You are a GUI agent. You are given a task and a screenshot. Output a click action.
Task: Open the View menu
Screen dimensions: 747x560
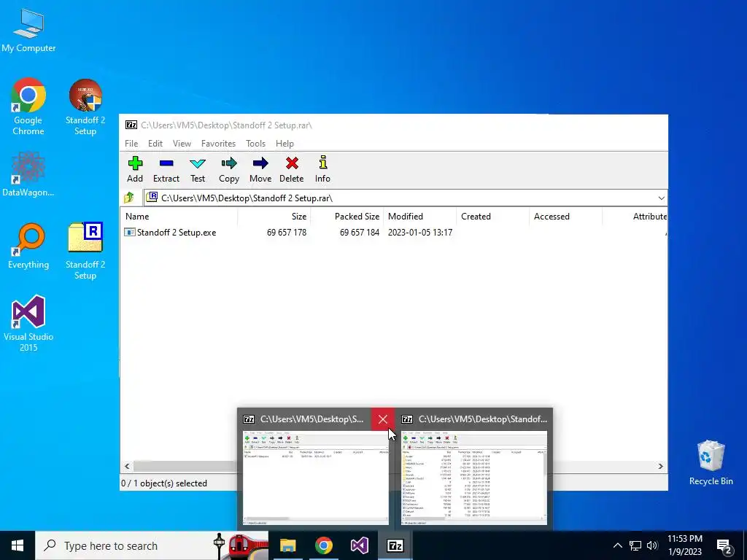pos(182,144)
